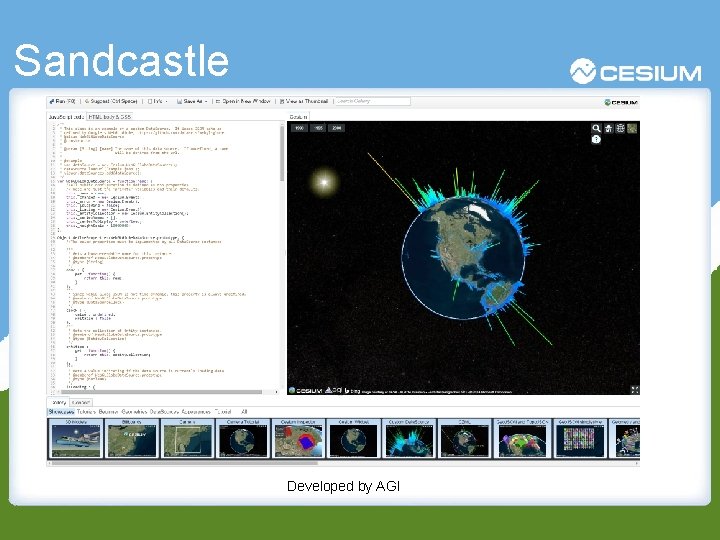
Task: Click Suggest (Ctrl Space) in toolbar
Action: coord(111,101)
